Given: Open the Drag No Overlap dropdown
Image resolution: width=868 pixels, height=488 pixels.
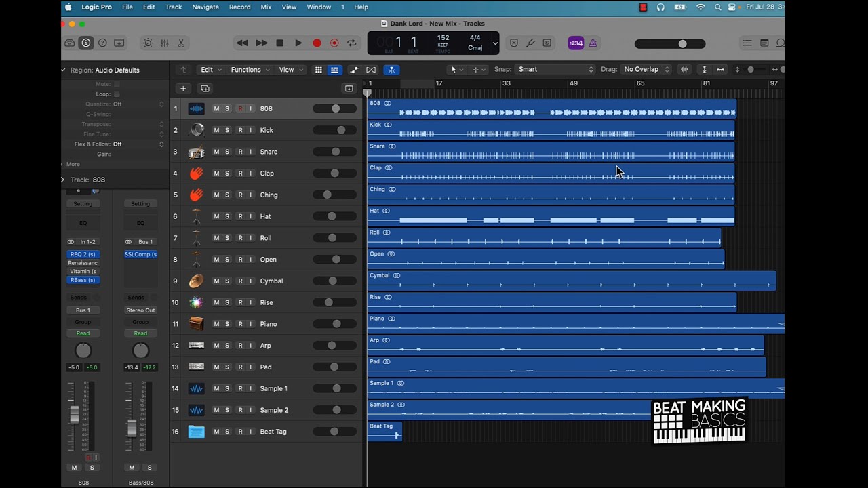Looking at the screenshot, I should coord(646,70).
